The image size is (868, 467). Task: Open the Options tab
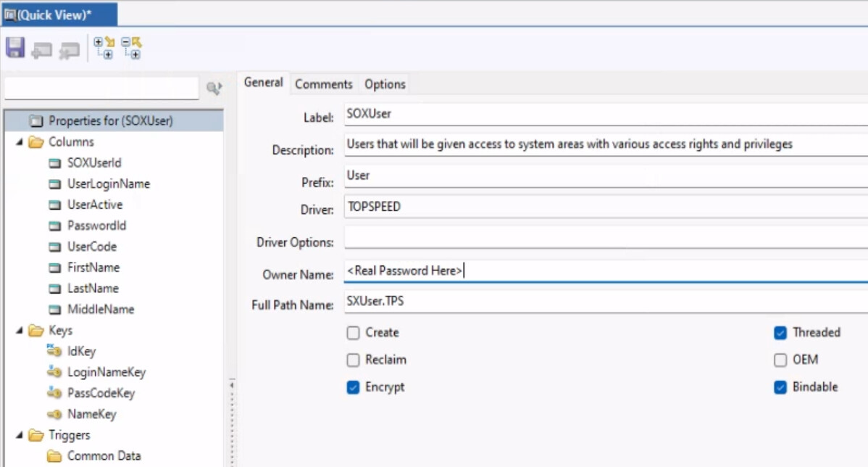click(x=385, y=84)
